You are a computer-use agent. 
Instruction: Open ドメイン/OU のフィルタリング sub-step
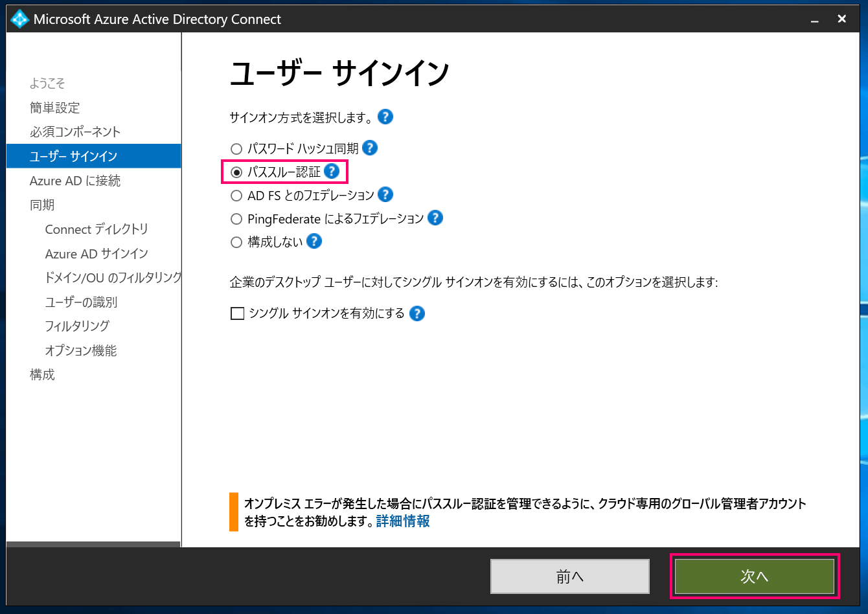[x=113, y=278]
